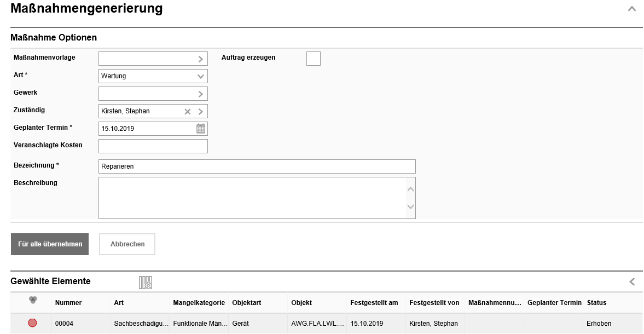Click the red status dot of row 00004
Screen dimensions: 644x334
[32, 324]
